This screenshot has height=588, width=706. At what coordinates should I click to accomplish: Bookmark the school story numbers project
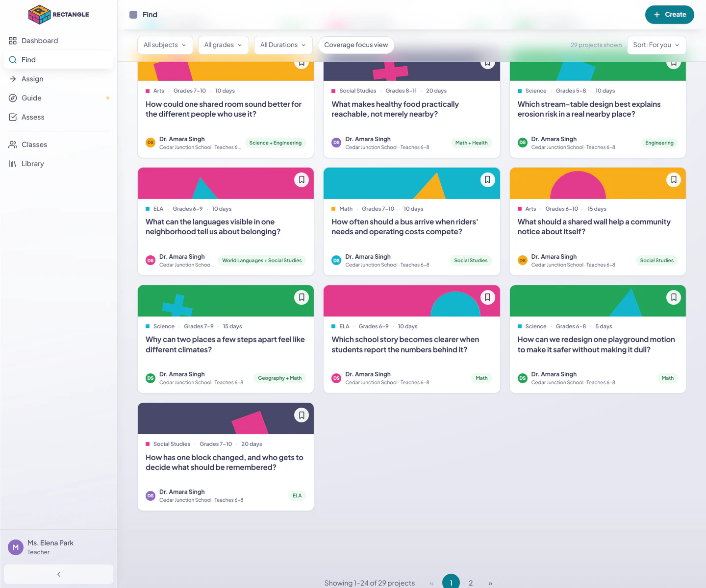487,297
